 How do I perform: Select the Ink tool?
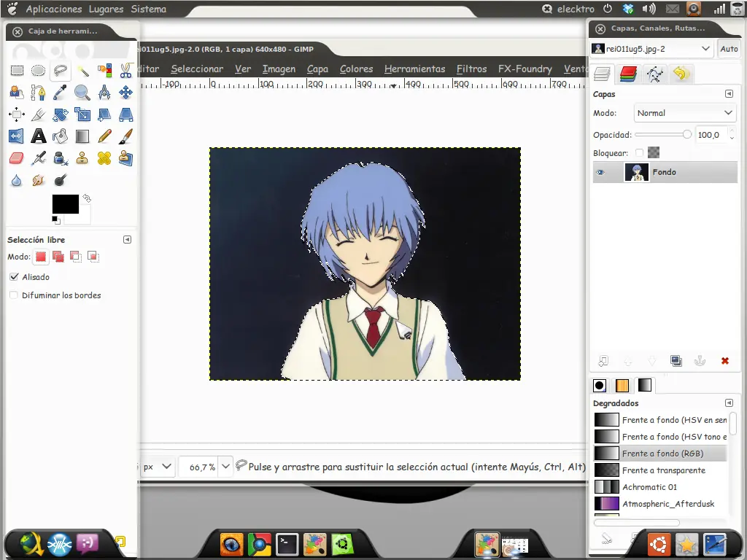(60, 158)
